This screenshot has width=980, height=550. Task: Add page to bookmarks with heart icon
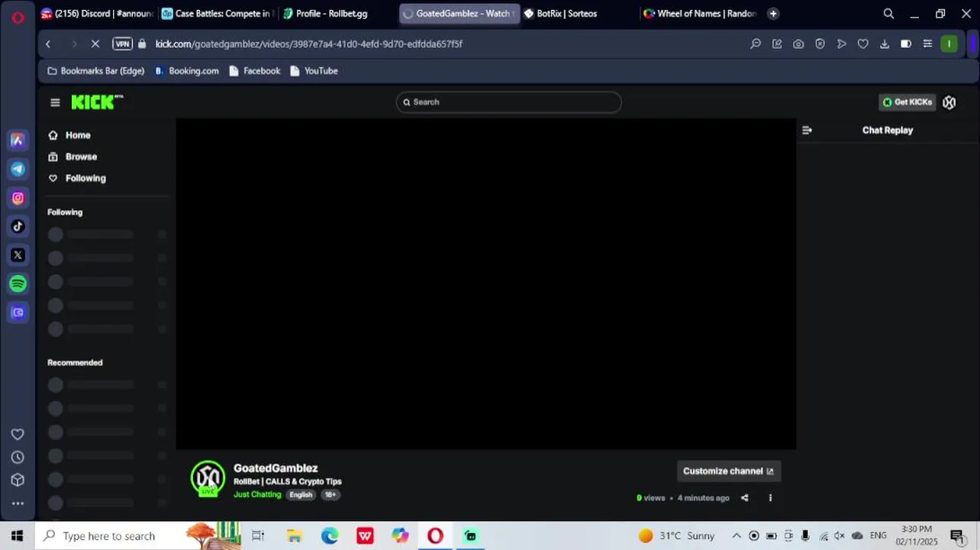pyautogui.click(x=863, y=44)
